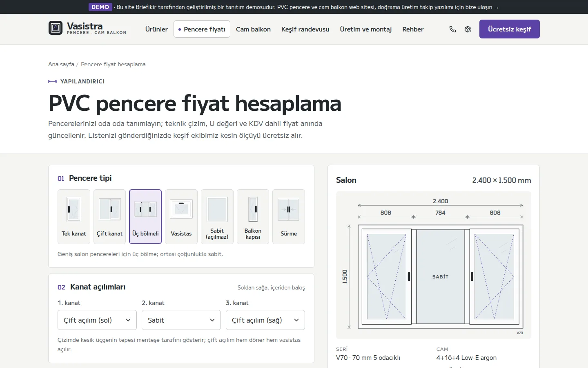This screenshot has height=368, width=588.
Task: Open Cam balkon nav item
Action: tap(253, 29)
